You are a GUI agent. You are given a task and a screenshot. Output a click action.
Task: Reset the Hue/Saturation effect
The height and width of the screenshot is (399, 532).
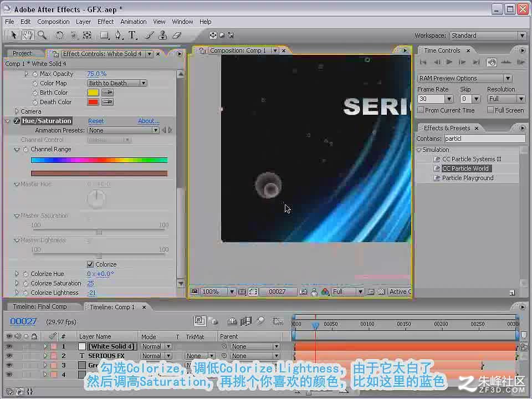(96, 121)
